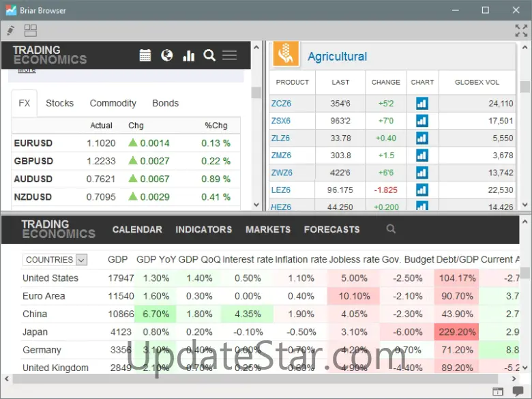Click the bottom pane scroll-up arrow
The height and width of the screenshot is (399, 532).
click(x=525, y=222)
